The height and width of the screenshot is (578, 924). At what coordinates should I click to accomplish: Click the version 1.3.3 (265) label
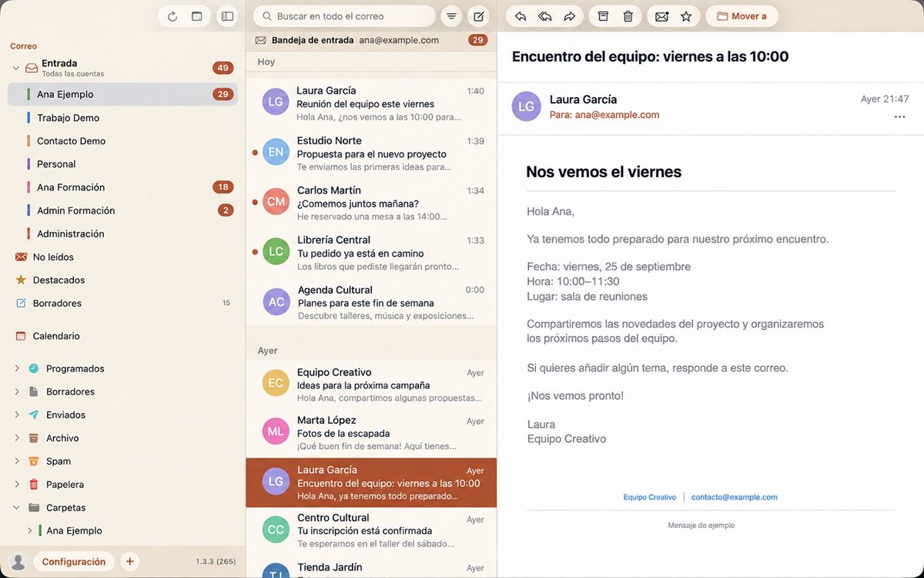(216, 562)
